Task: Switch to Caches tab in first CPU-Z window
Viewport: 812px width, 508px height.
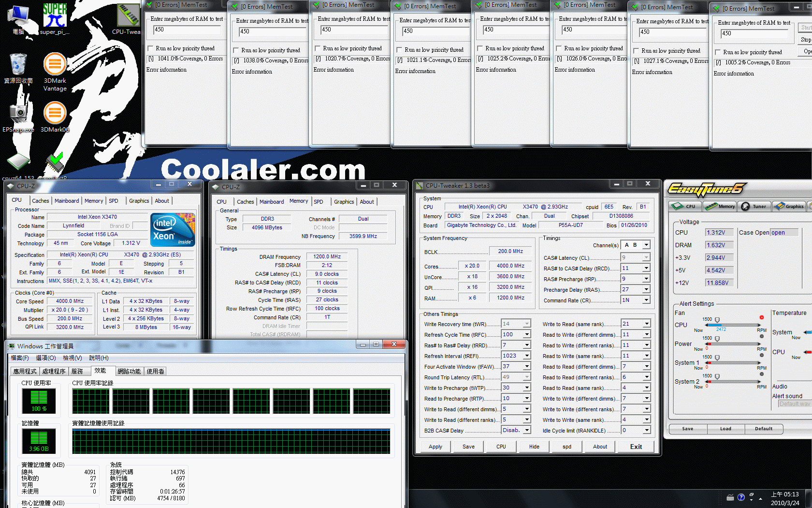Action: [40, 201]
